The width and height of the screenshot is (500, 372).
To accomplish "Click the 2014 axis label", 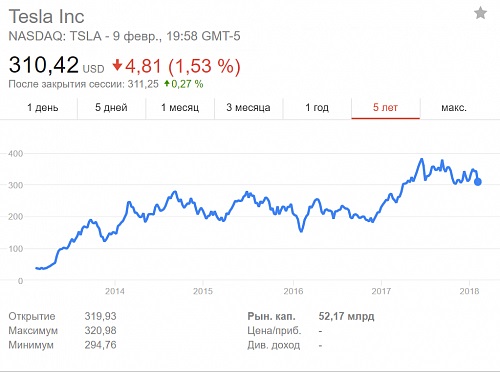I will pos(115,291).
